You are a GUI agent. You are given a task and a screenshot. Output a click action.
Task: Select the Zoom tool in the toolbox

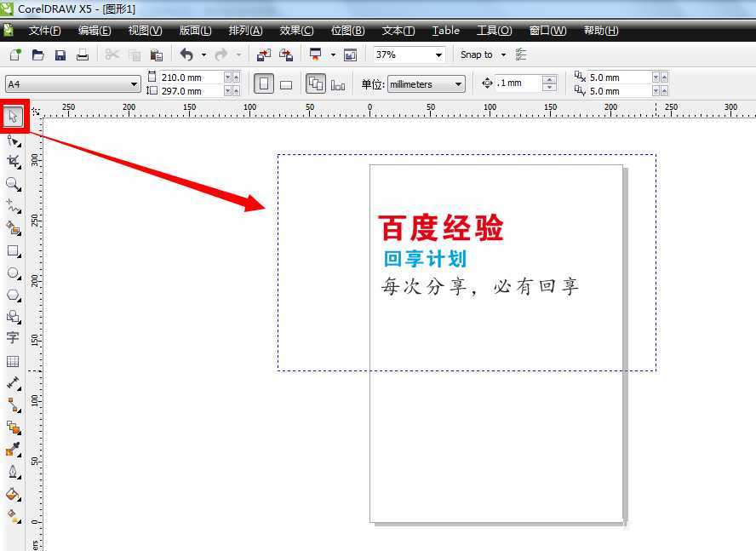pos(13,183)
